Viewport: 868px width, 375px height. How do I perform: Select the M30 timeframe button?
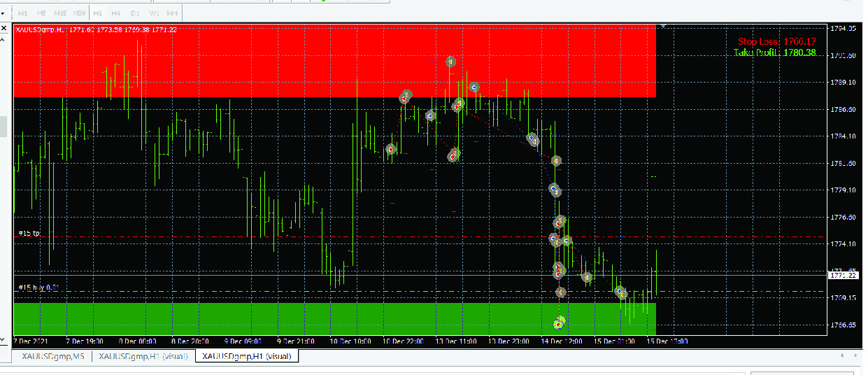click(80, 13)
